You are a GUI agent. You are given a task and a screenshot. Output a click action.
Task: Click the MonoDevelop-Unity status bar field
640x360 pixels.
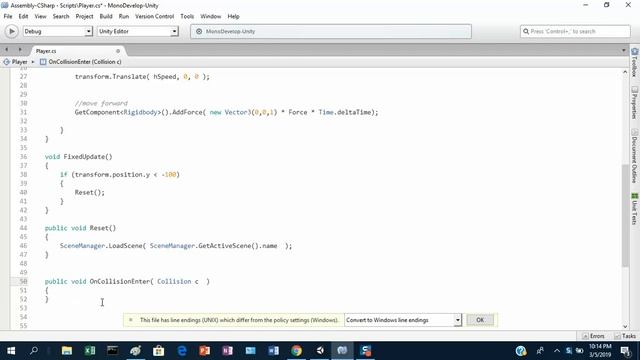331,31
